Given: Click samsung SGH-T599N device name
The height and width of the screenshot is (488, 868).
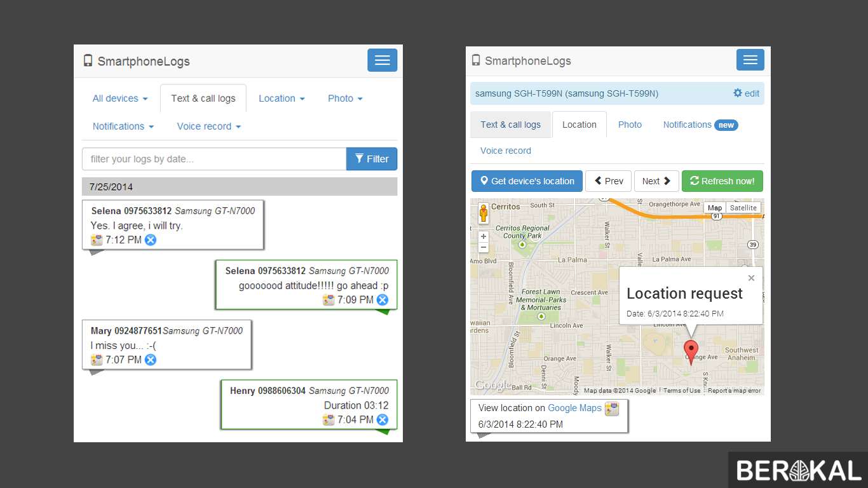Looking at the screenshot, I should pyautogui.click(x=567, y=93).
